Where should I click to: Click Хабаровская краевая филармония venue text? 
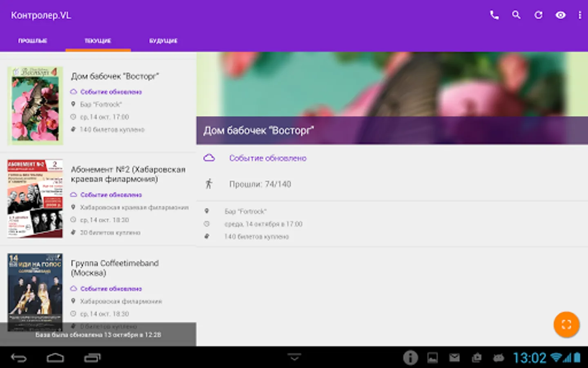click(x=134, y=208)
